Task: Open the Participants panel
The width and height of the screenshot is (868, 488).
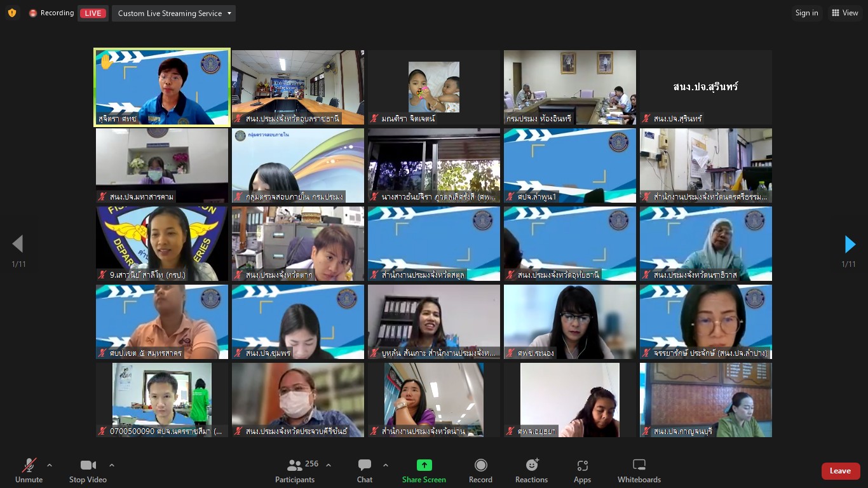Action: click(x=295, y=471)
